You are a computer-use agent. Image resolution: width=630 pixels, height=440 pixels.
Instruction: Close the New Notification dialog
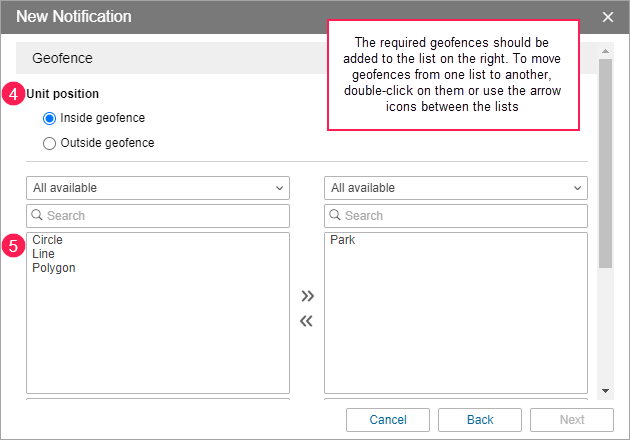608,17
